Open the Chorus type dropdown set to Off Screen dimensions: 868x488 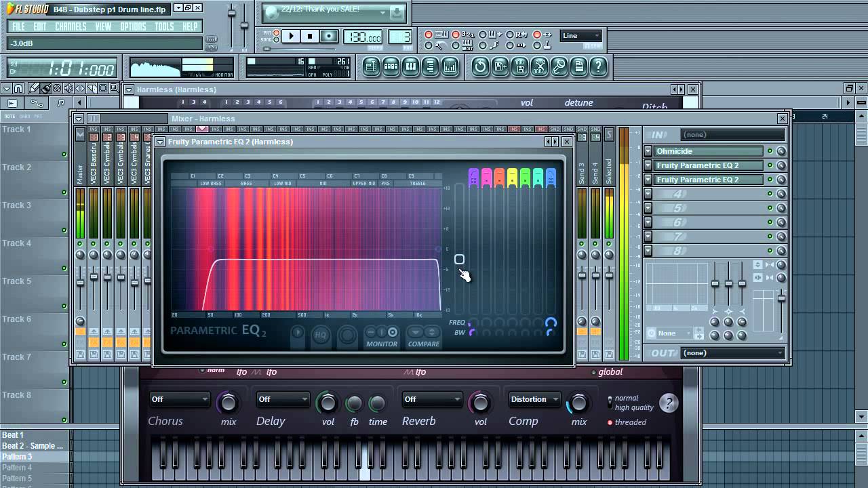[x=180, y=399]
